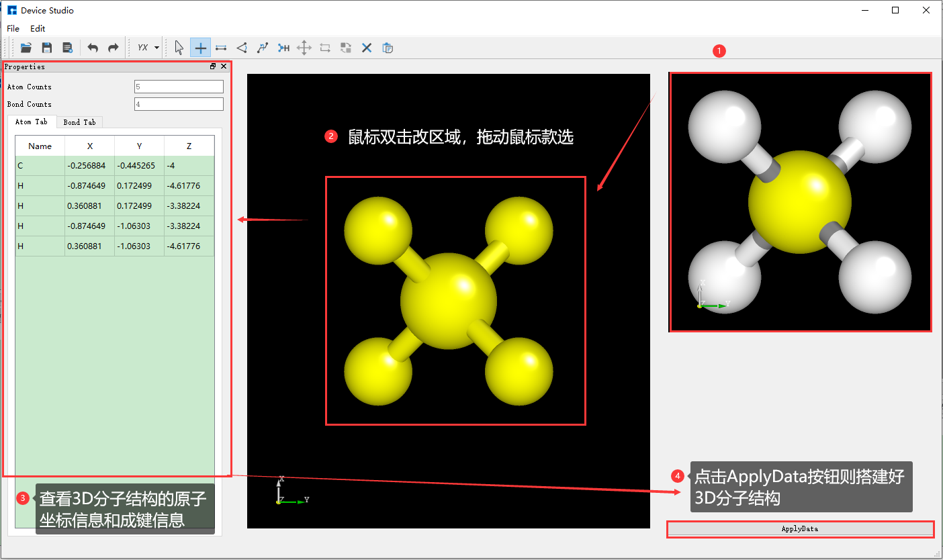Open the Edit menu

(38, 28)
